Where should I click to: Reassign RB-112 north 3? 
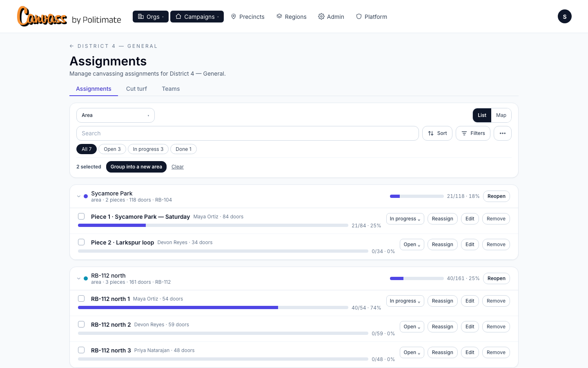point(443,352)
